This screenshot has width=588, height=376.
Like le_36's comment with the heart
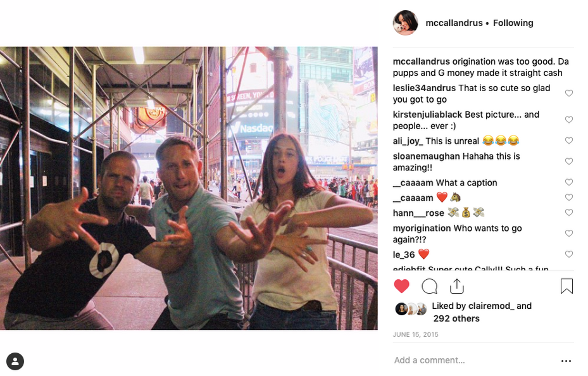[569, 254]
